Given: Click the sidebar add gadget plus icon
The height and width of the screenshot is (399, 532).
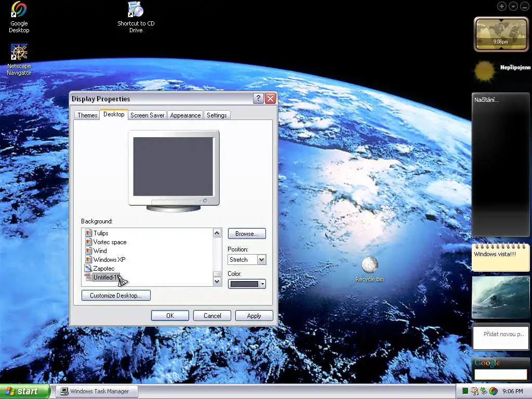Looking at the screenshot, I should [x=502, y=6].
